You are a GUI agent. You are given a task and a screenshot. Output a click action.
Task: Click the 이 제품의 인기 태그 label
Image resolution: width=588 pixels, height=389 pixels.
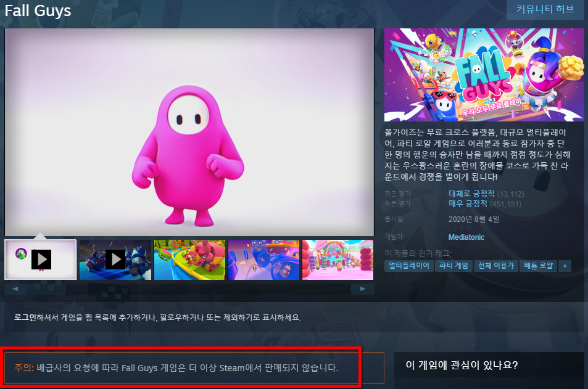[418, 253]
